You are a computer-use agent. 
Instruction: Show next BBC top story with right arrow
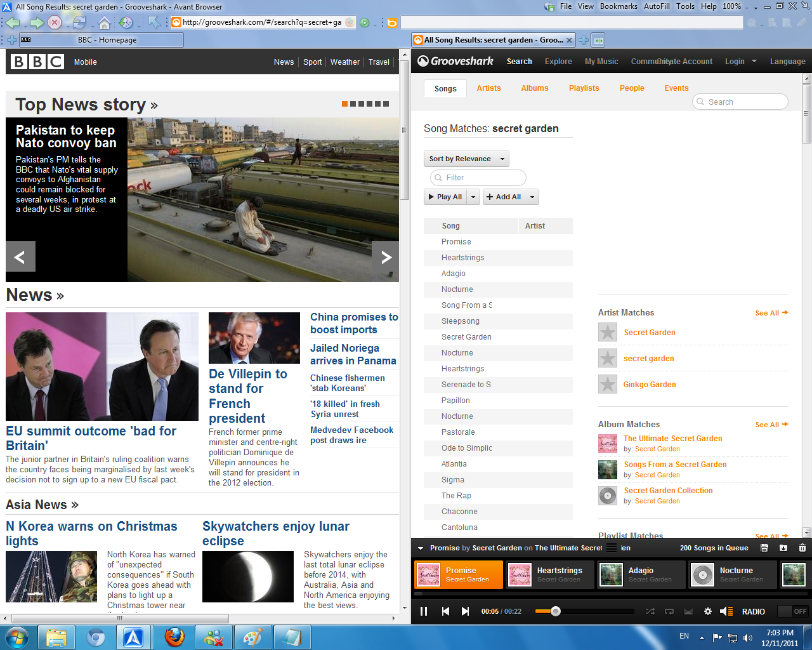pos(386,256)
